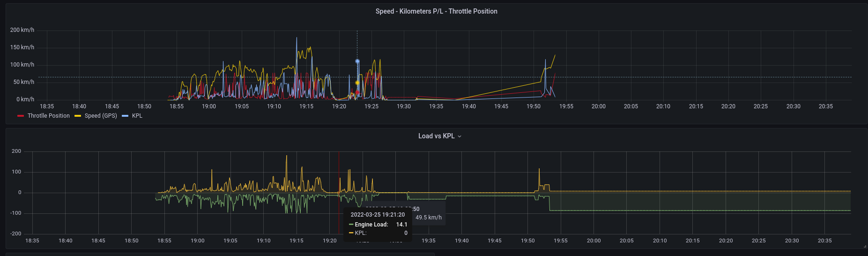This screenshot has height=256, width=868.
Task: Click yellow hover marker on speed chart
Action: click(x=357, y=83)
